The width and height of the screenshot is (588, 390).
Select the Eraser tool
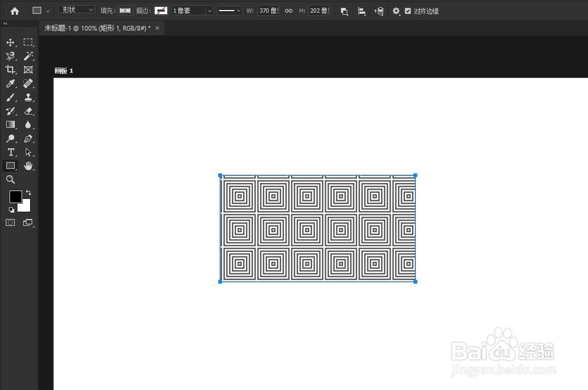click(x=28, y=111)
